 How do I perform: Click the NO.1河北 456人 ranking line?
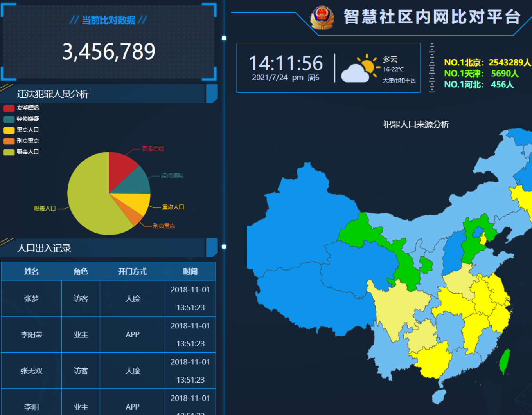pyautogui.click(x=479, y=85)
